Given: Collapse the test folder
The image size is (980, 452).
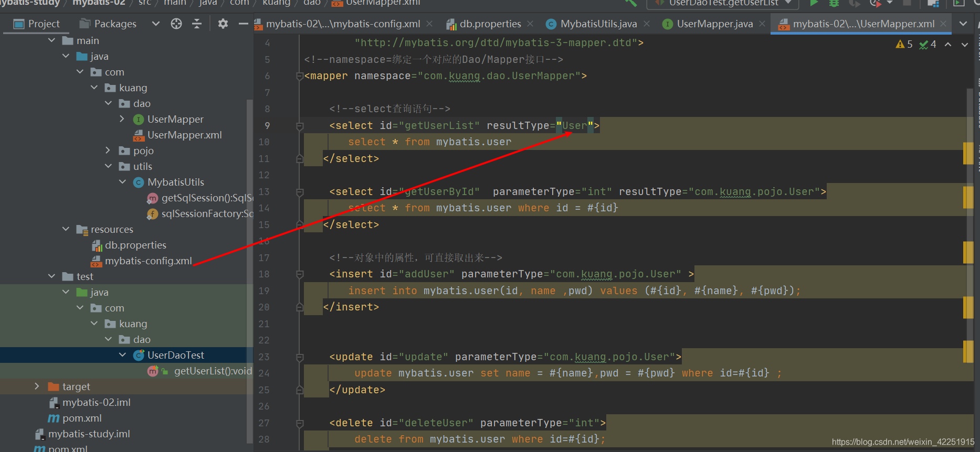Looking at the screenshot, I should click(51, 276).
